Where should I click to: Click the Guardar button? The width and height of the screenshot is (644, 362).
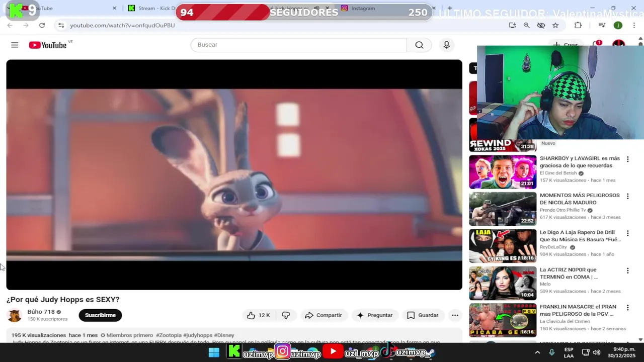pos(423,315)
